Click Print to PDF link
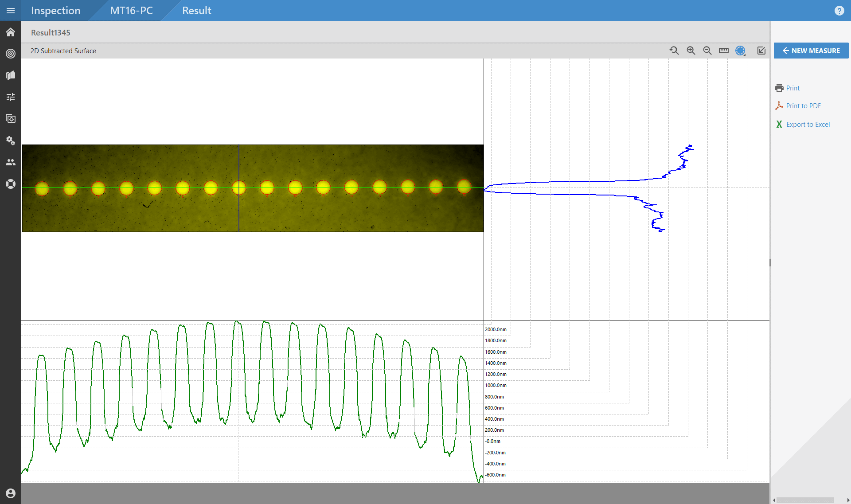 pos(803,106)
